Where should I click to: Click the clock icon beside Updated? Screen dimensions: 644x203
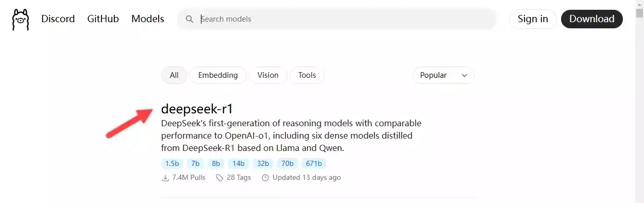coord(265,178)
